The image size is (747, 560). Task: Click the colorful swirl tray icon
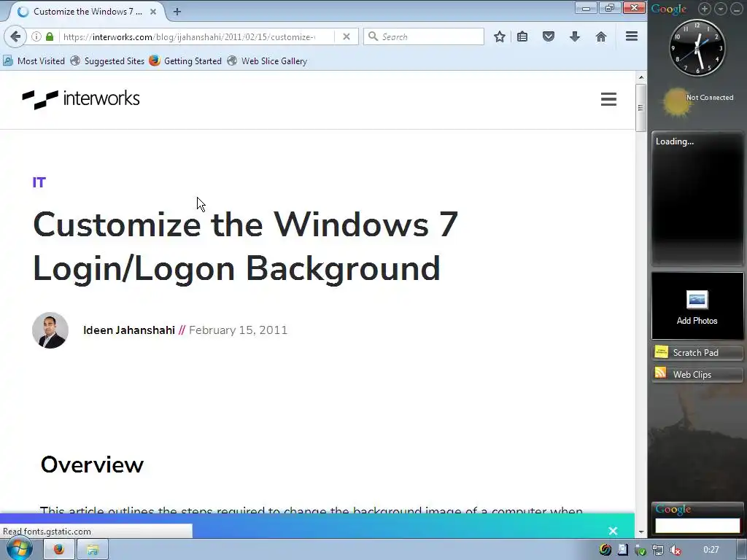605,550
